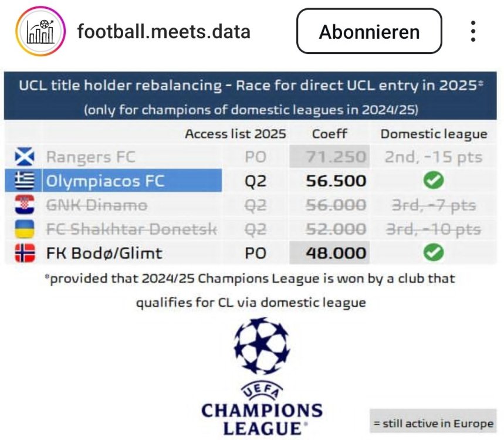Click the Greece flag beside Olympiacos
The height and width of the screenshot is (440, 504).
click(x=24, y=181)
